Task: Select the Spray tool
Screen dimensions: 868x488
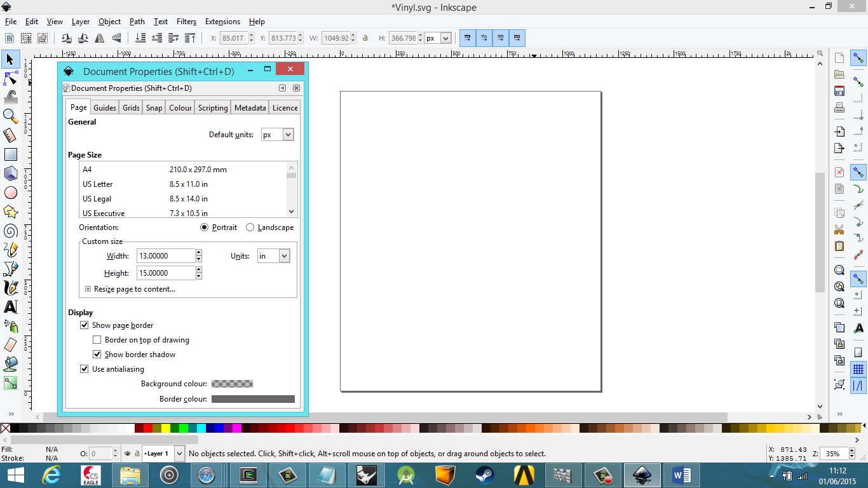Action: (10, 326)
